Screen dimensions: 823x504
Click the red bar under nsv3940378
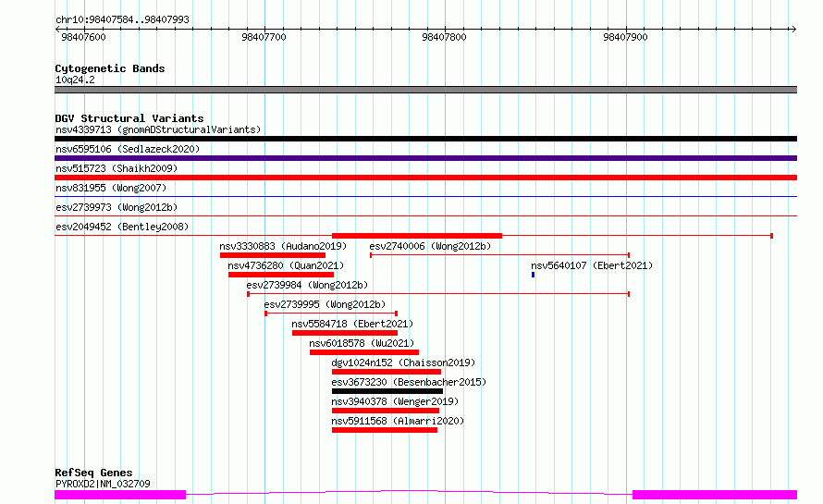click(386, 411)
